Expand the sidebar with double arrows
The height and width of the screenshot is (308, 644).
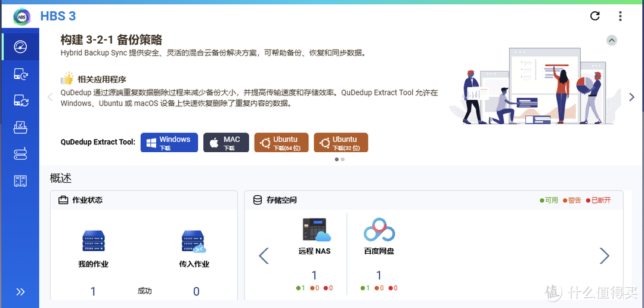(x=20, y=292)
